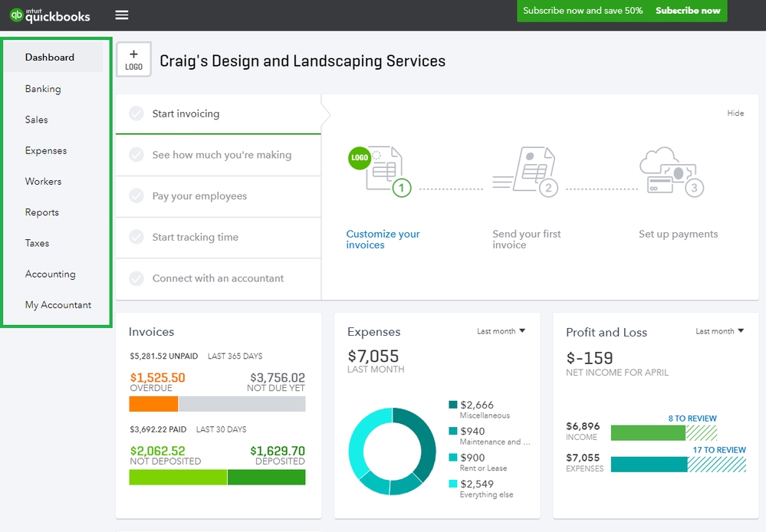The width and height of the screenshot is (766, 532).
Task: Click the QuickBooks logo
Action: [x=49, y=15]
